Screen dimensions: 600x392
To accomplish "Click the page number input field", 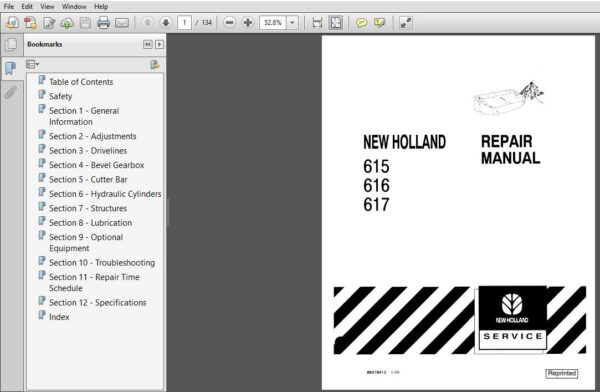I will (184, 23).
